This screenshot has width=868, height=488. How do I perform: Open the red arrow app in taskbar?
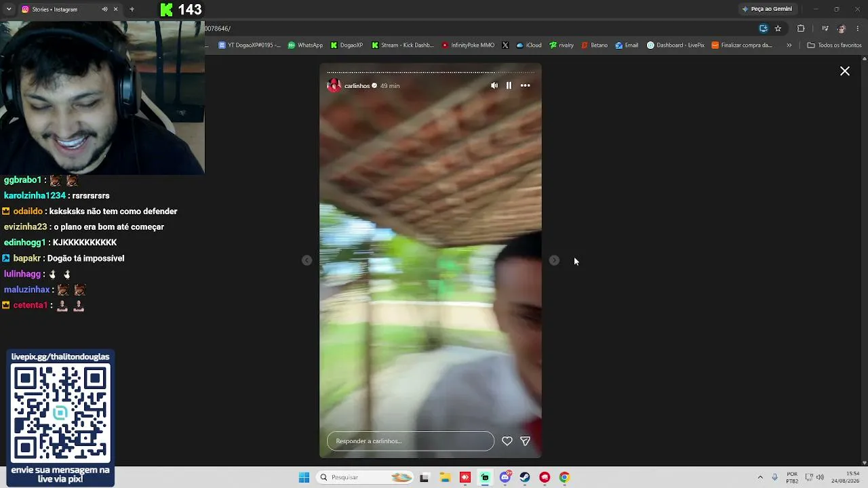pyautogui.click(x=465, y=477)
